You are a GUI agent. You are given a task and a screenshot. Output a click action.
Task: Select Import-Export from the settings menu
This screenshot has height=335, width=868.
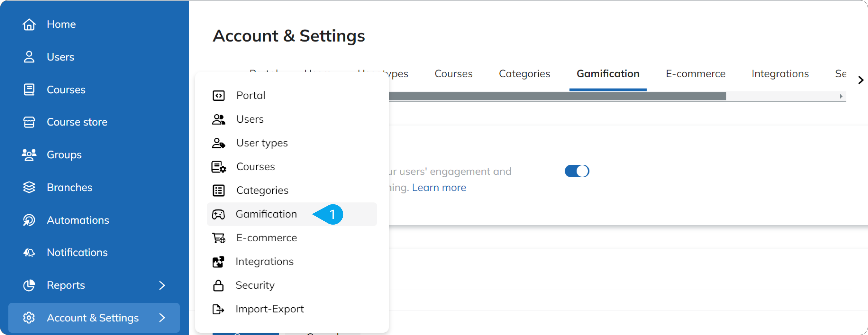click(x=269, y=309)
